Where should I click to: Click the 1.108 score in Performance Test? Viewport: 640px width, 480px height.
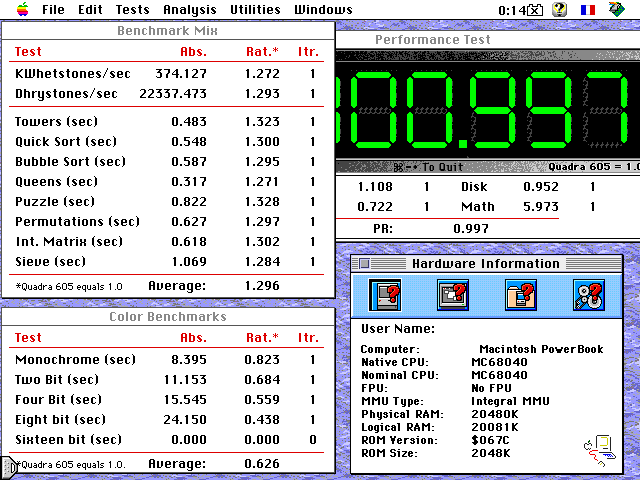[x=375, y=187]
